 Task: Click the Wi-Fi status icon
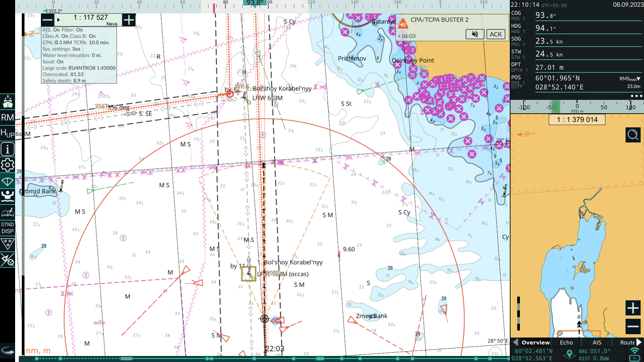(x=635, y=351)
